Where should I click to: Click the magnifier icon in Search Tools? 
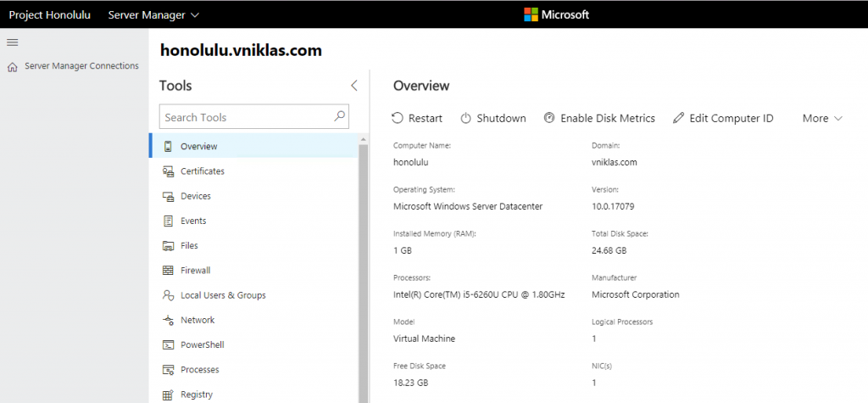[339, 116]
